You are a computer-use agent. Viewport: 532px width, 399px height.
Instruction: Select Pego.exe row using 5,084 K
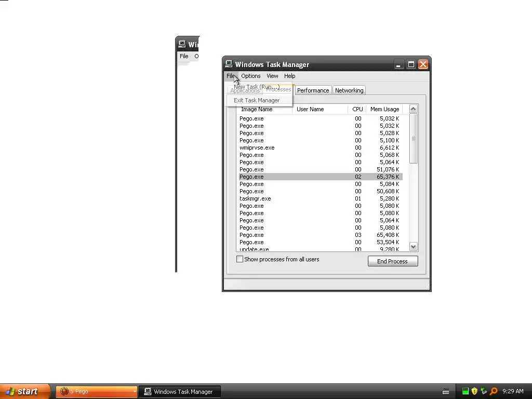321,184
